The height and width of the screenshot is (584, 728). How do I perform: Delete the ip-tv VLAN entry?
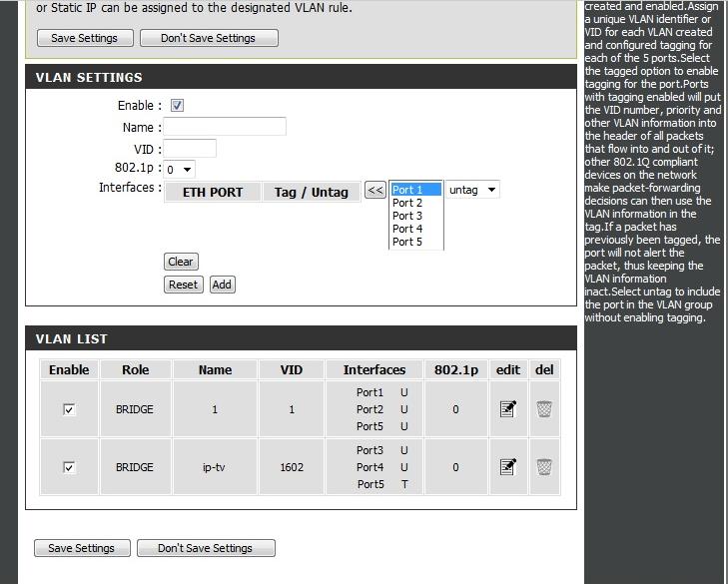coord(543,467)
